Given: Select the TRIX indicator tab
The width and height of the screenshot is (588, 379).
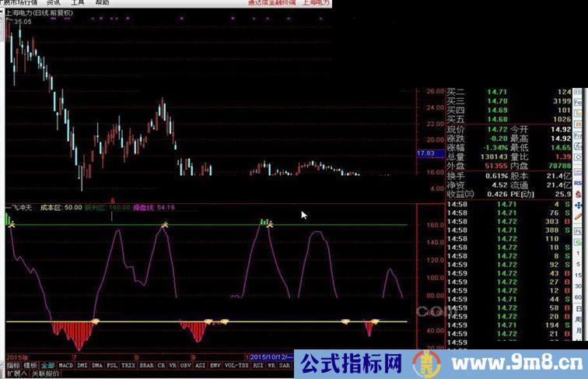Looking at the screenshot, I should pos(128,364).
